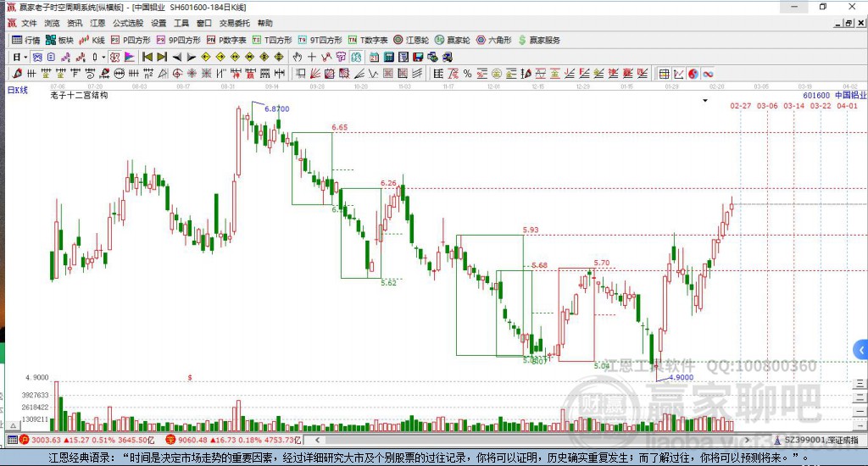
Task: Click the 赢家服务 service button
Action: coord(539,40)
